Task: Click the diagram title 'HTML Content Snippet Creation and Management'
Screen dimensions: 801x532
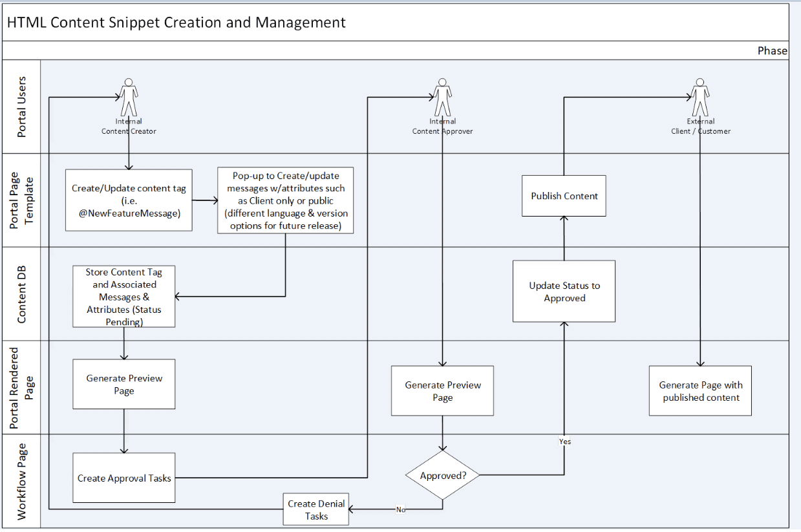Action: click(x=176, y=22)
